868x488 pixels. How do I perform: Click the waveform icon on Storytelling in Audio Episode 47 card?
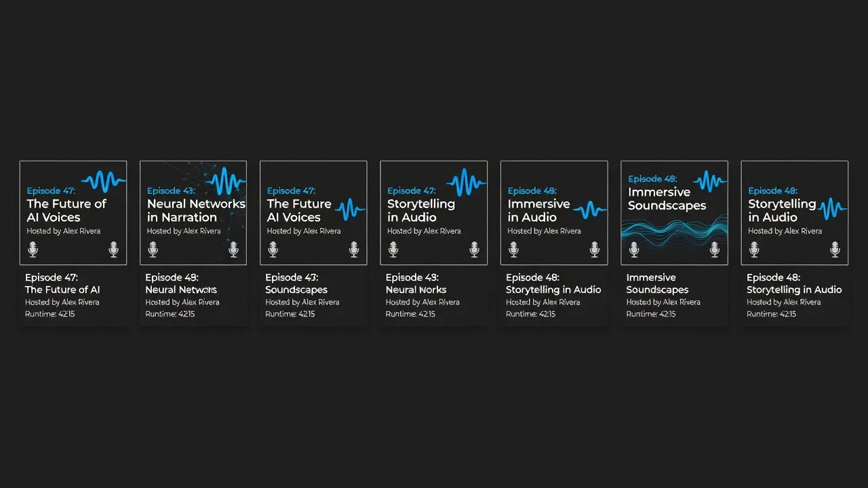click(467, 181)
